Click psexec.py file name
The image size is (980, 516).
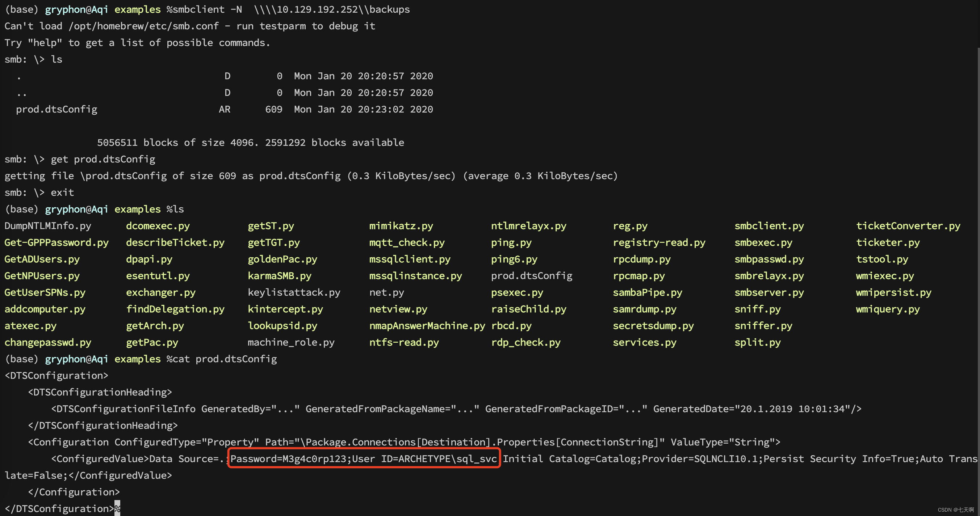[517, 293]
